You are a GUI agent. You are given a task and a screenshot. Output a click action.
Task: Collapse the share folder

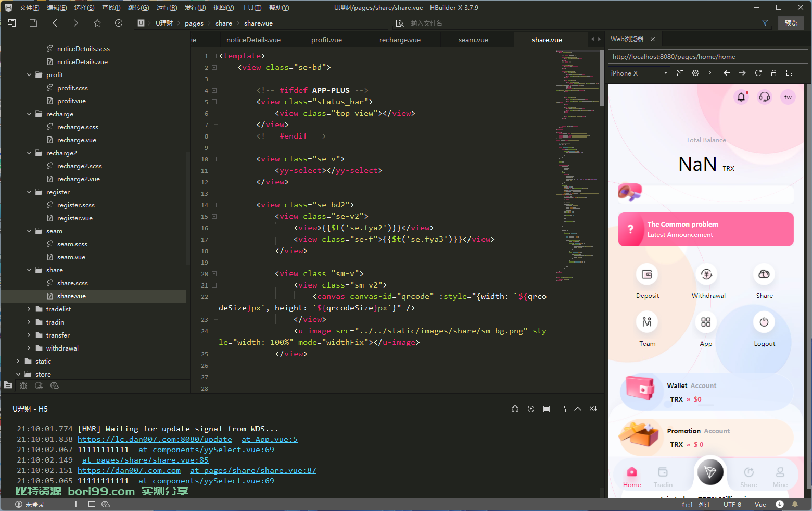(29, 270)
